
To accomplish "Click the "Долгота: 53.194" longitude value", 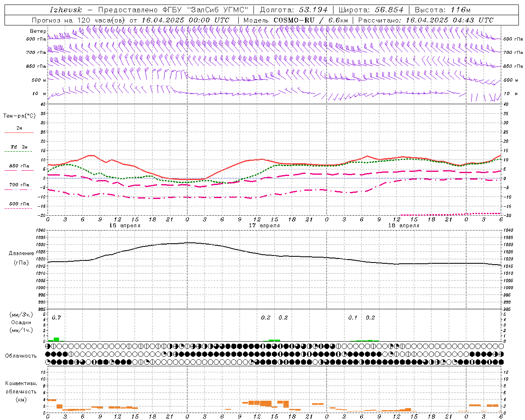I will click(294, 10).
